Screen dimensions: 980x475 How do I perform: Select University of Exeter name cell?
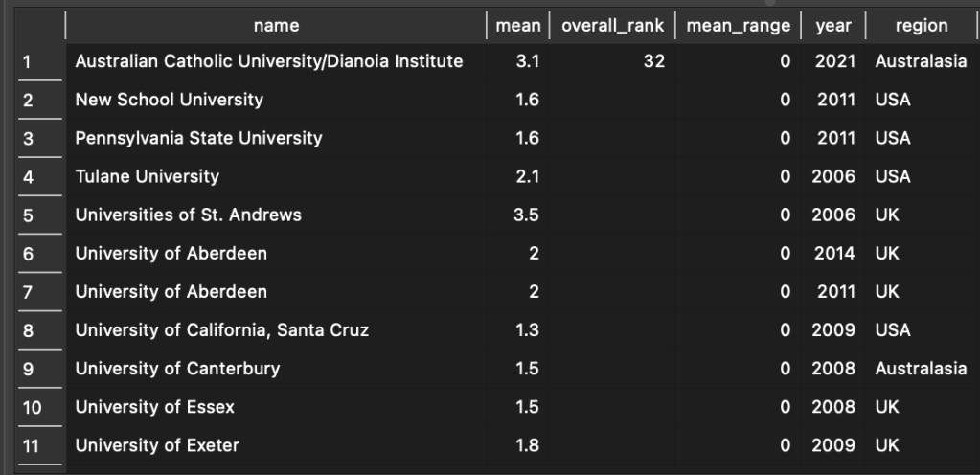click(158, 445)
